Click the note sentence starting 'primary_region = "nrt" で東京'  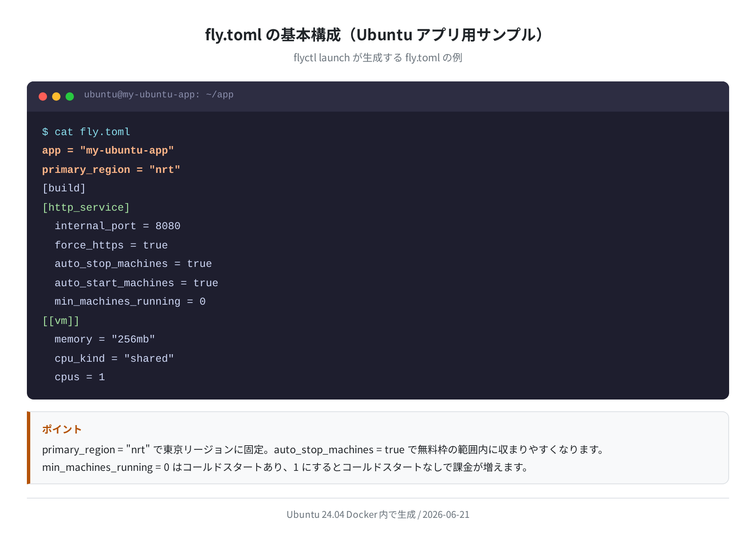[324, 449]
